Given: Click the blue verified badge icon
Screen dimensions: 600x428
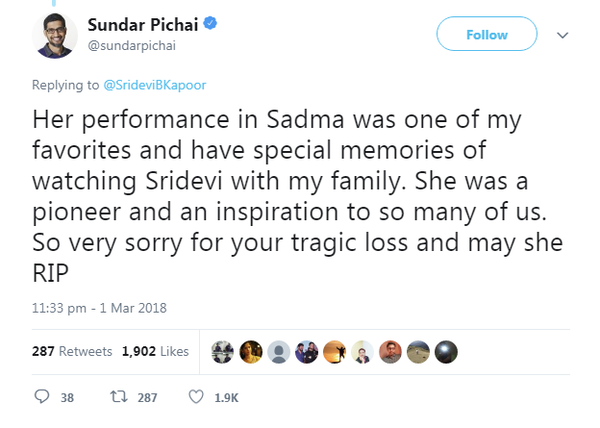Looking at the screenshot, I should [x=210, y=23].
